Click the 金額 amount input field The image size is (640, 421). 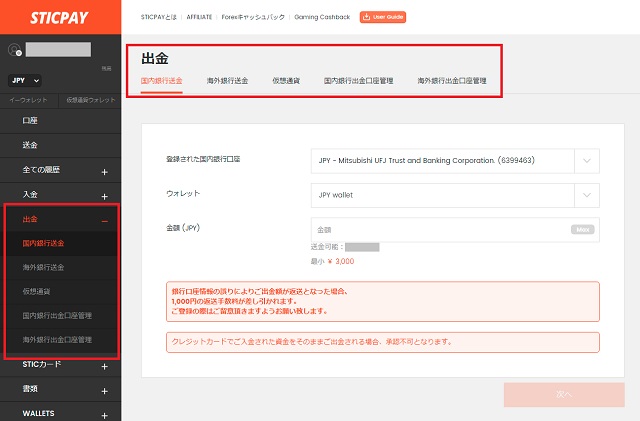click(440, 230)
